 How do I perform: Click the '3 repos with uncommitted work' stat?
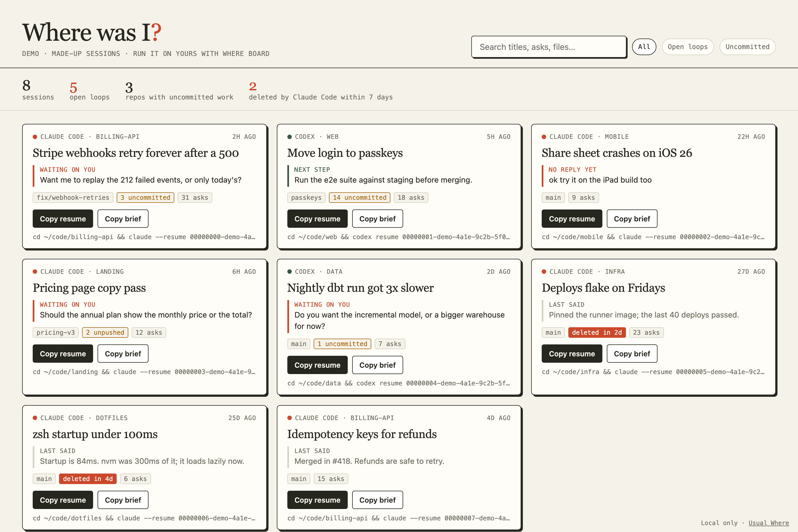180,91
